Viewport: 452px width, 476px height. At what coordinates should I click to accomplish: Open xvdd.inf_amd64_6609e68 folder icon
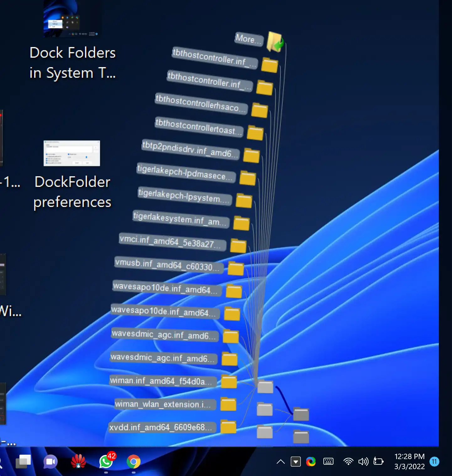pos(228,426)
